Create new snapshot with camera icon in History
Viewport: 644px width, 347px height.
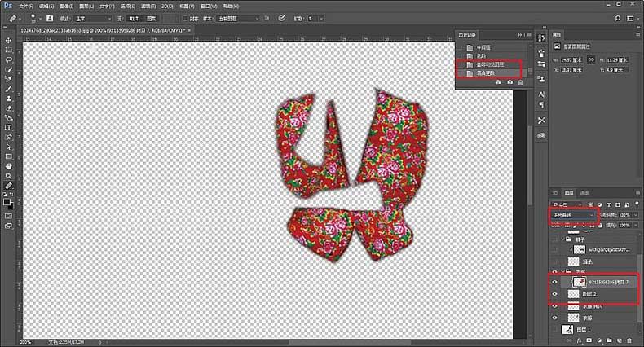point(509,82)
